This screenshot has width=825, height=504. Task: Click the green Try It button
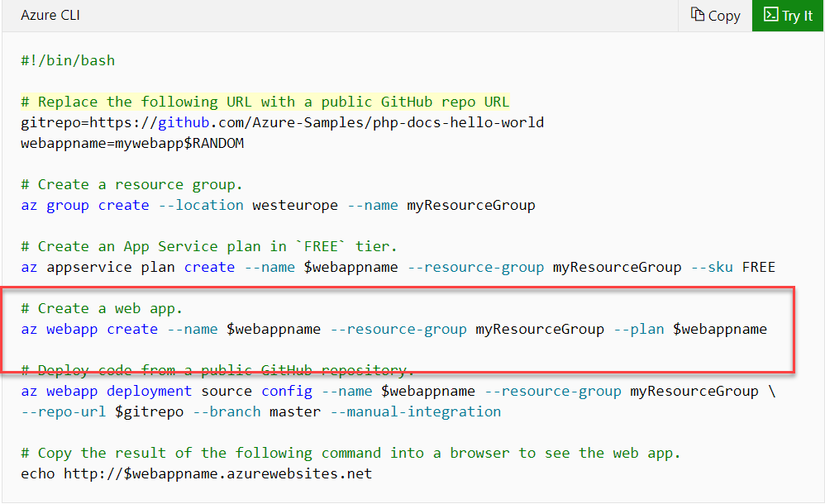788,16
